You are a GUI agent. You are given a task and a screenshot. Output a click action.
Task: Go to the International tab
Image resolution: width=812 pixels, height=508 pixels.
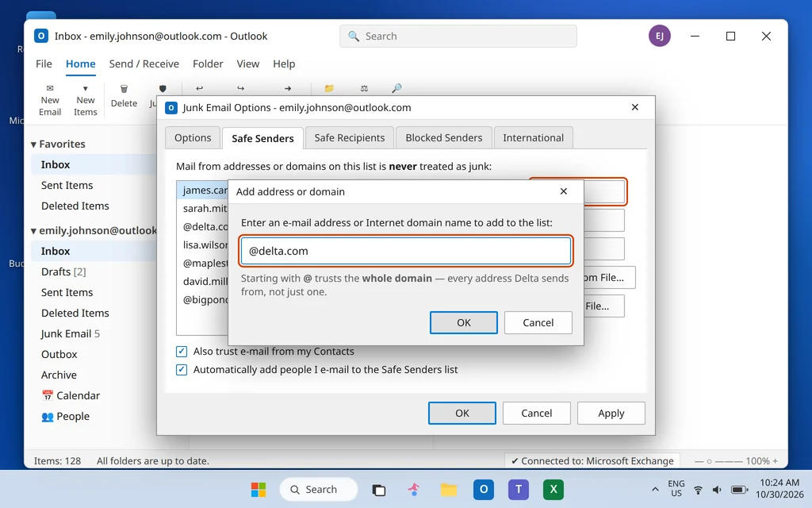tap(534, 138)
